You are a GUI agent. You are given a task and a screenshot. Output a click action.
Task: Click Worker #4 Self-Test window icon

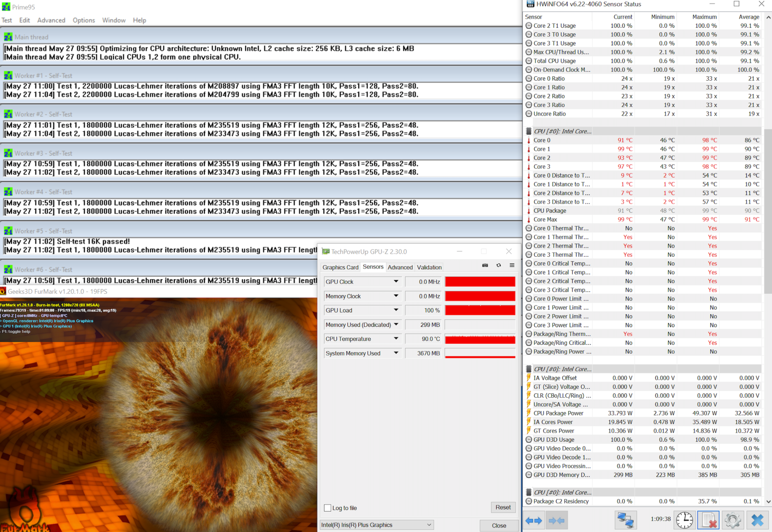tap(8, 192)
